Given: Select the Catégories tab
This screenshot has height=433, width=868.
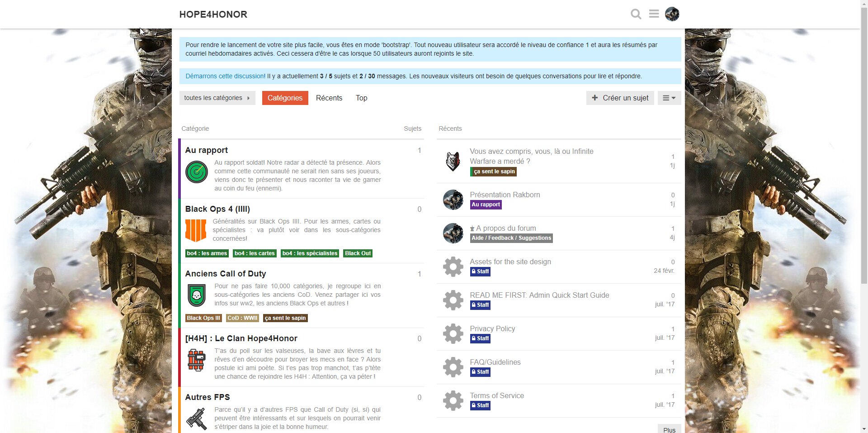Looking at the screenshot, I should (285, 98).
